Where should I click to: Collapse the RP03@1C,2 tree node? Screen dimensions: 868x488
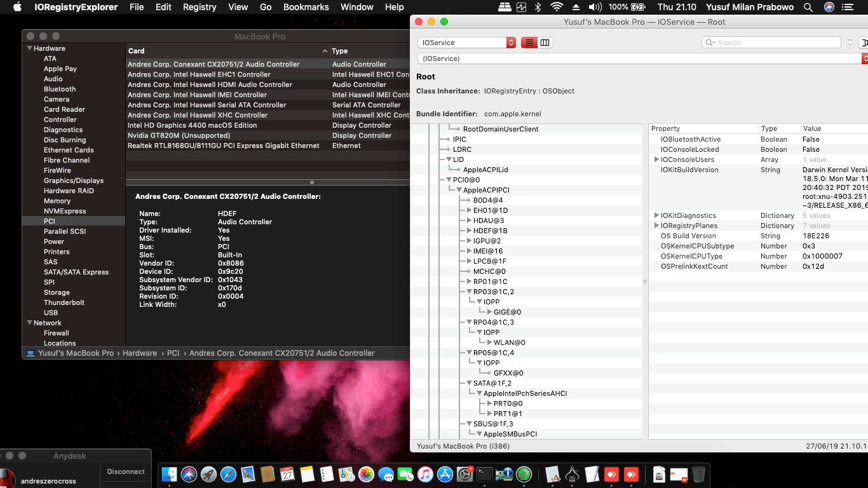tap(469, 292)
